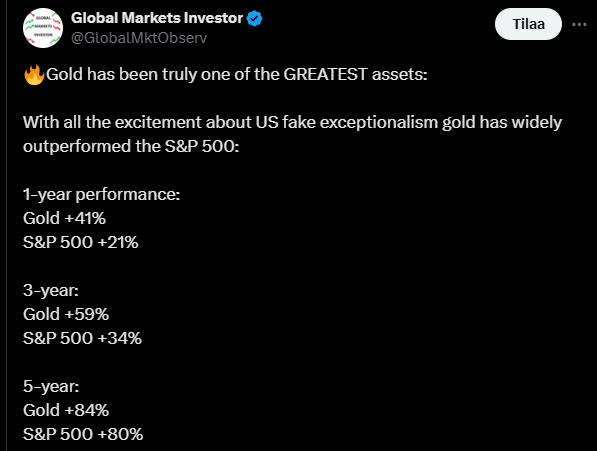597x451 pixels.
Task: Select the '3-year:' heading
Action: coord(51,291)
